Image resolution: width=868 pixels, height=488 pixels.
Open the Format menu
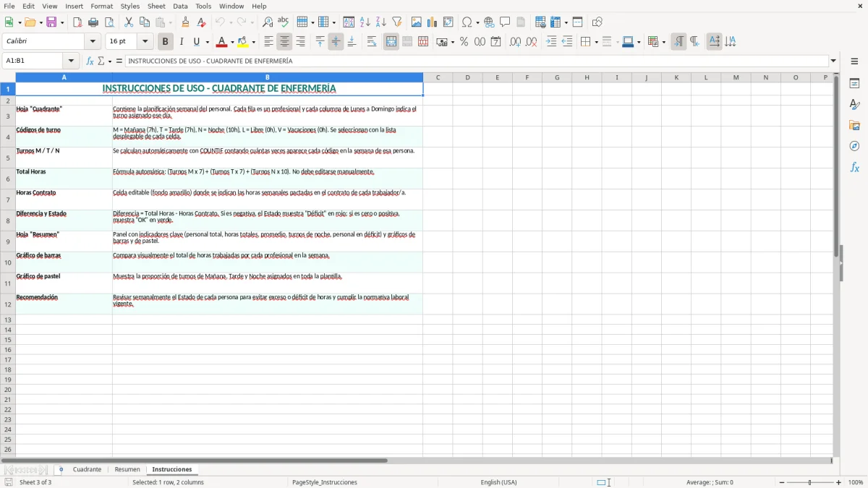click(102, 6)
